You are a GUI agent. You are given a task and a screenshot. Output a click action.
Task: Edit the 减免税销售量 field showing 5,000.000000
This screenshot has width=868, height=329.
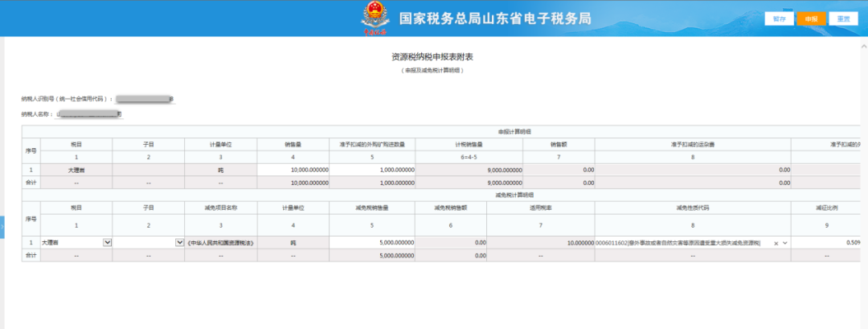372,243
